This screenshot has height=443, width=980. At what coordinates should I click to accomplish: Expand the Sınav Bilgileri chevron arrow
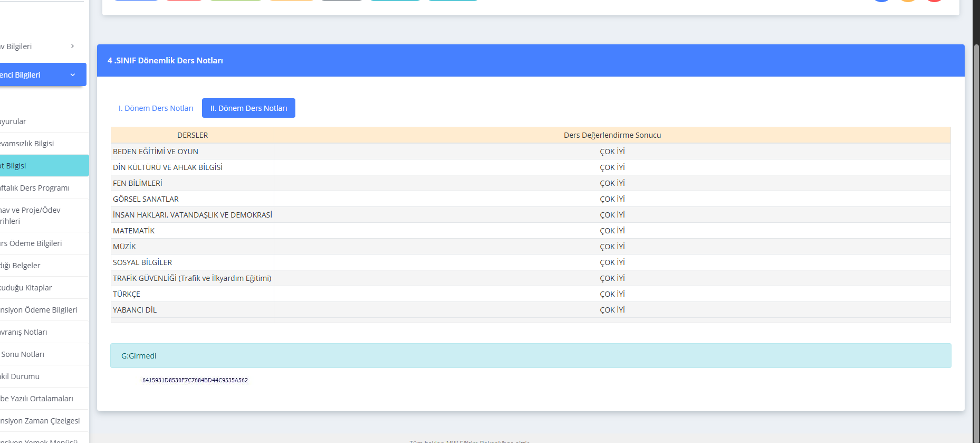72,46
